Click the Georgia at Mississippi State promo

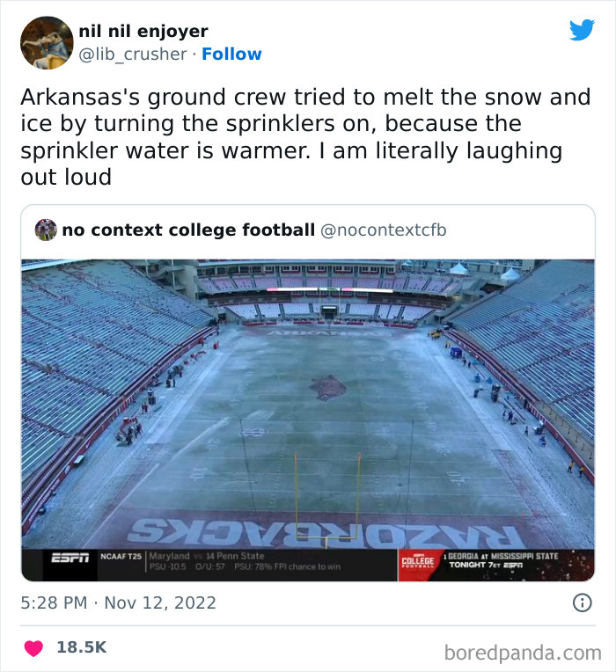pyautogui.click(x=502, y=560)
